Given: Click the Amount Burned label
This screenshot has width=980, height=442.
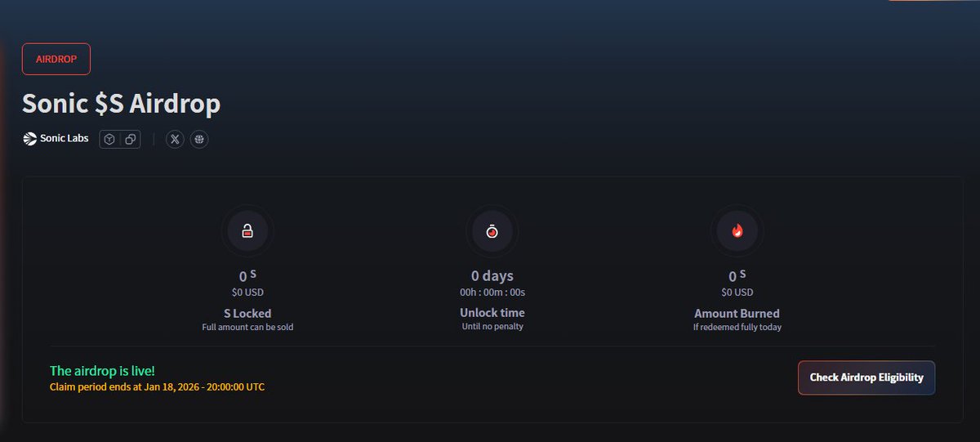Looking at the screenshot, I should point(737,313).
